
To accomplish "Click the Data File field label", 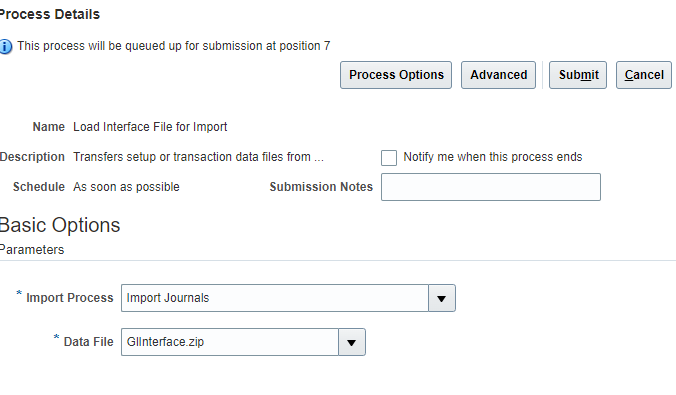I will pos(88,342).
